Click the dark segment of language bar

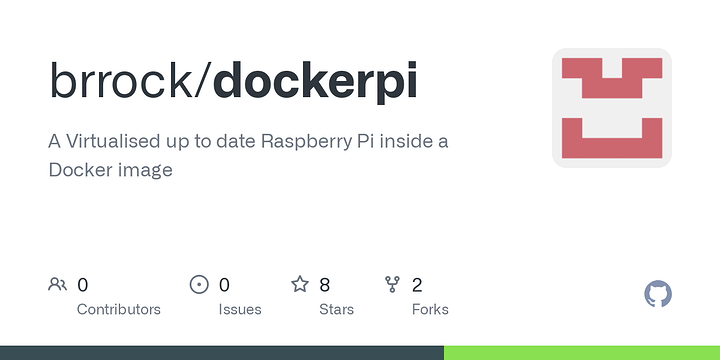pyautogui.click(x=222, y=353)
